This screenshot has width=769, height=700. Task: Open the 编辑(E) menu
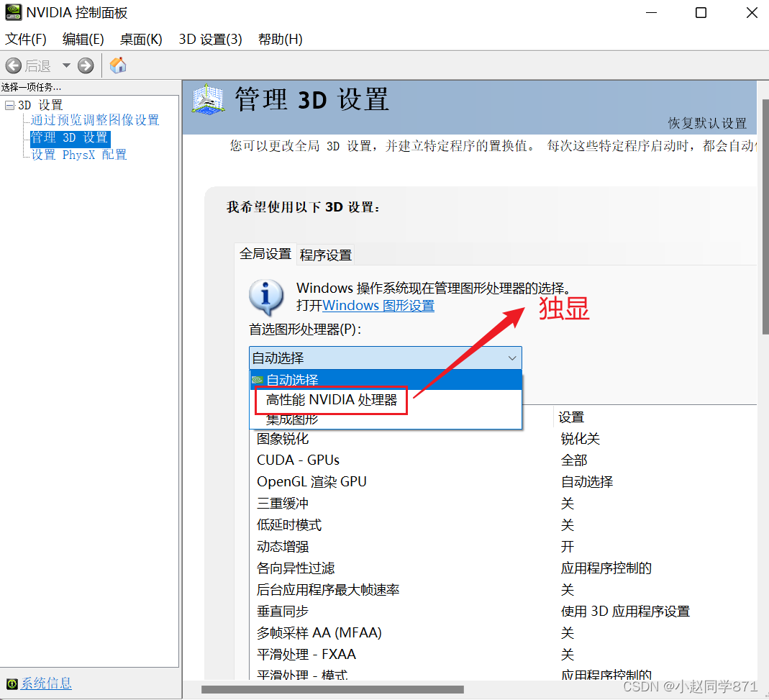83,40
